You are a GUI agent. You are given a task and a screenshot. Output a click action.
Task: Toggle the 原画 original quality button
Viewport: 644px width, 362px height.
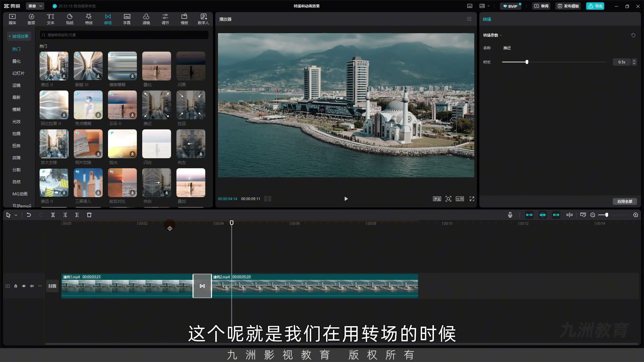click(437, 199)
